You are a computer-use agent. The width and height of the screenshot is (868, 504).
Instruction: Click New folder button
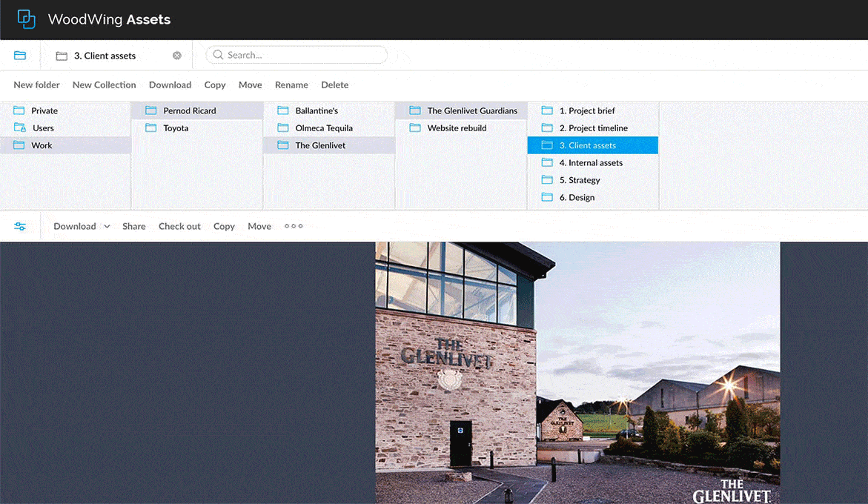(37, 85)
